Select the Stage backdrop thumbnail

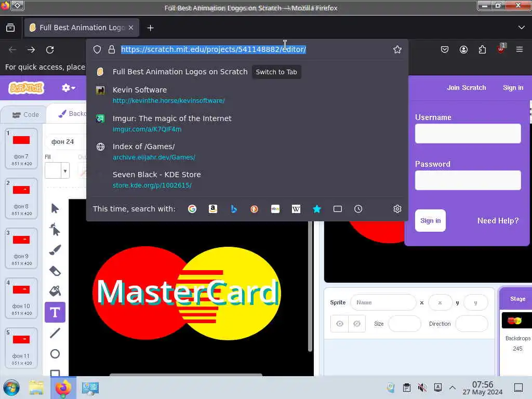516,320
